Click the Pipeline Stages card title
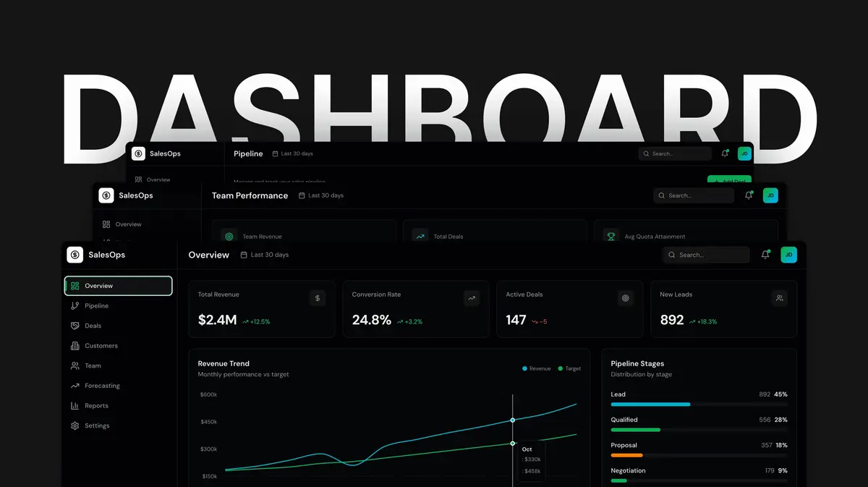The height and width of the screenshot is (487, 868). click(x=637, y=363)
